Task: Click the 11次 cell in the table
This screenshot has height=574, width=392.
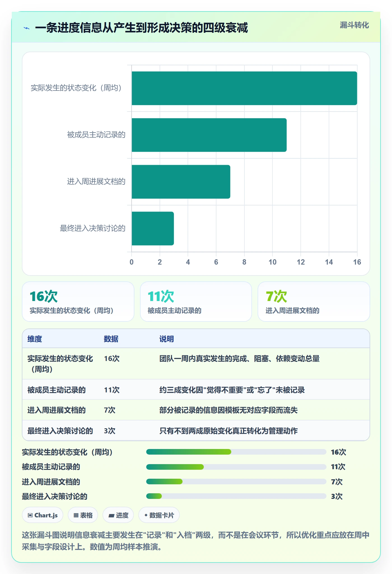Action: coord(112,390)
